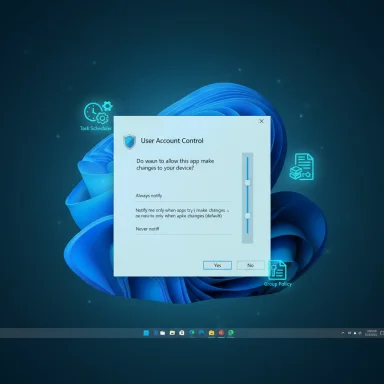Click the Do you want to allow question text
This screenshot has height=384, width=384.
pos(175,164)
